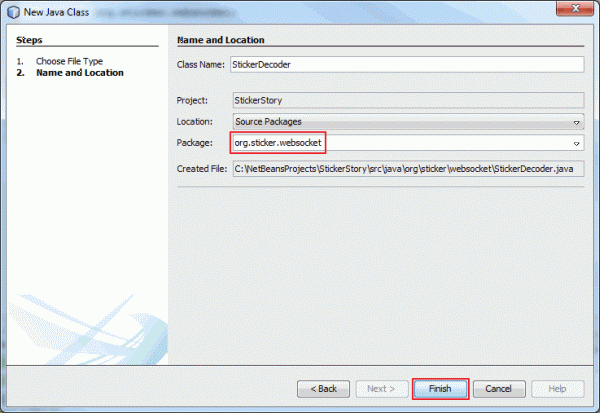Expand the Location combo box arrow
600x413 pixels.
[576, 122]
